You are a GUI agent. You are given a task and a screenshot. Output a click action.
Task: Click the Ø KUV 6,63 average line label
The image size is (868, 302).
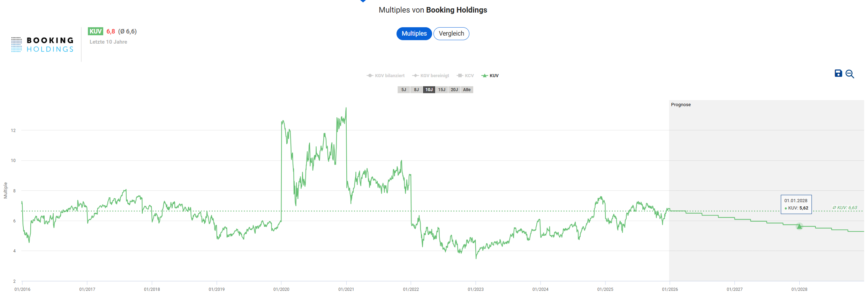(x=845, y=208)
